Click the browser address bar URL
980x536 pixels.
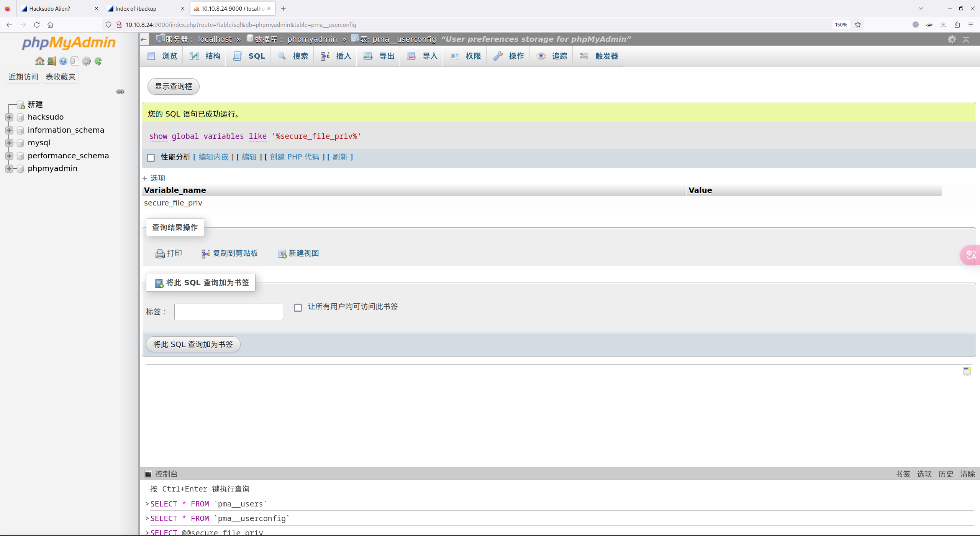coord(241,25)
